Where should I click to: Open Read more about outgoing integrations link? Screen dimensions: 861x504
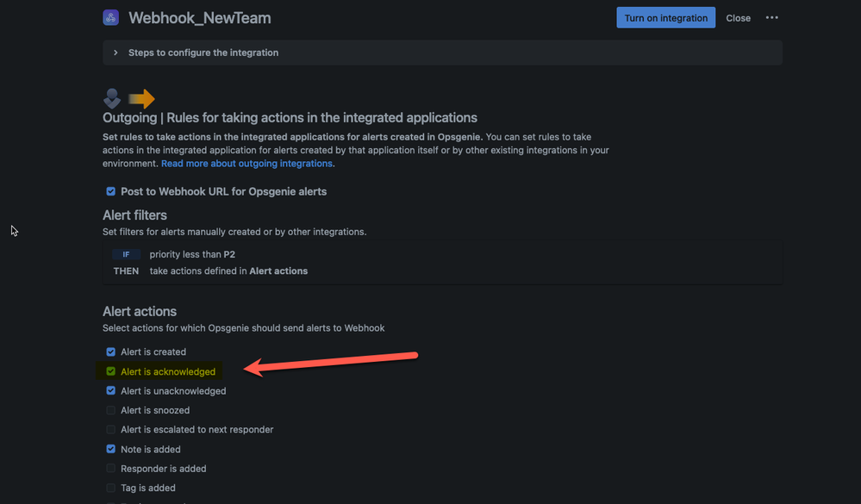(x=246, y=163)
